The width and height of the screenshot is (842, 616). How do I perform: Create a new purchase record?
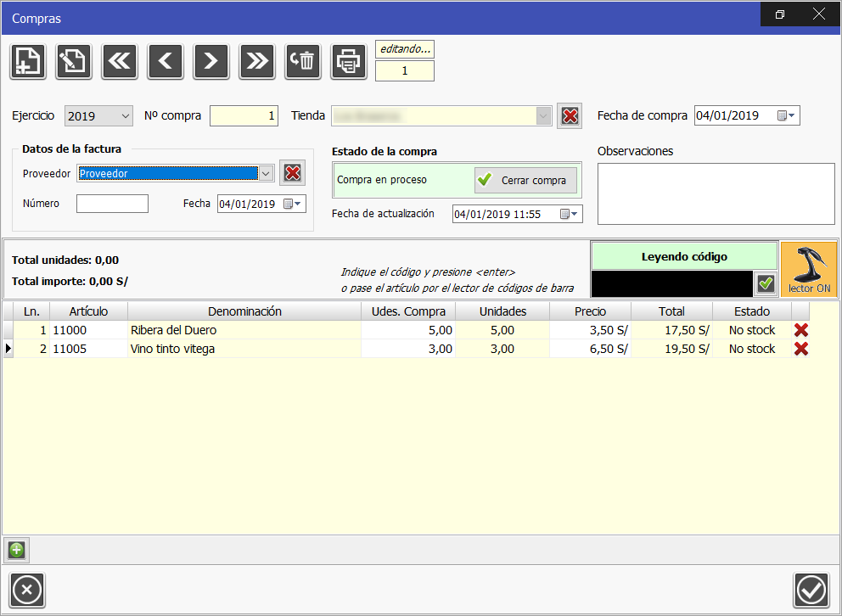[27, 61]
